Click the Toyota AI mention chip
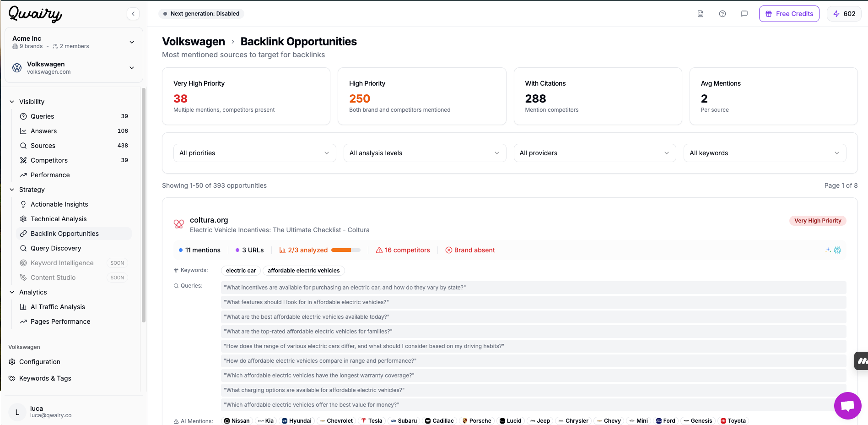 pos(733,421)
